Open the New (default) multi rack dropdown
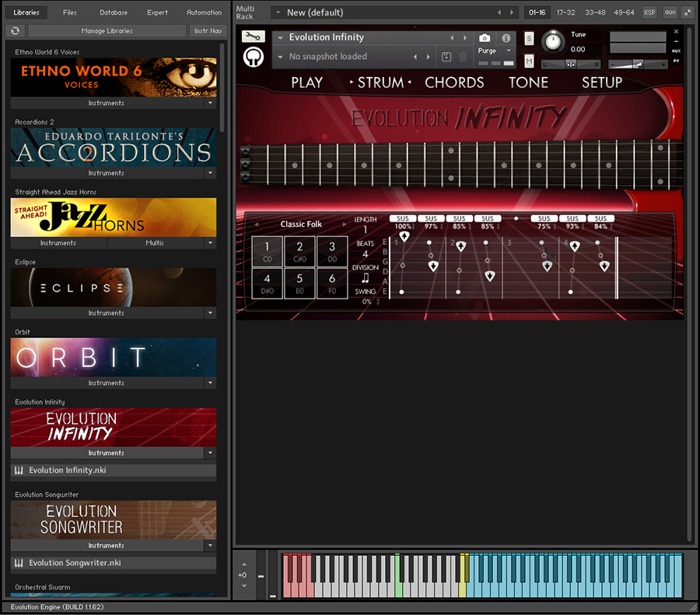The image size is (700, 615). coord(278,12)
